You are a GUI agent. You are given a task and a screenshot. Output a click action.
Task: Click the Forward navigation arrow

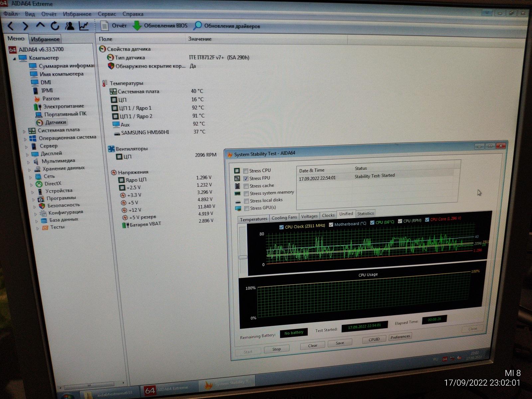click(x=25, y=26)
